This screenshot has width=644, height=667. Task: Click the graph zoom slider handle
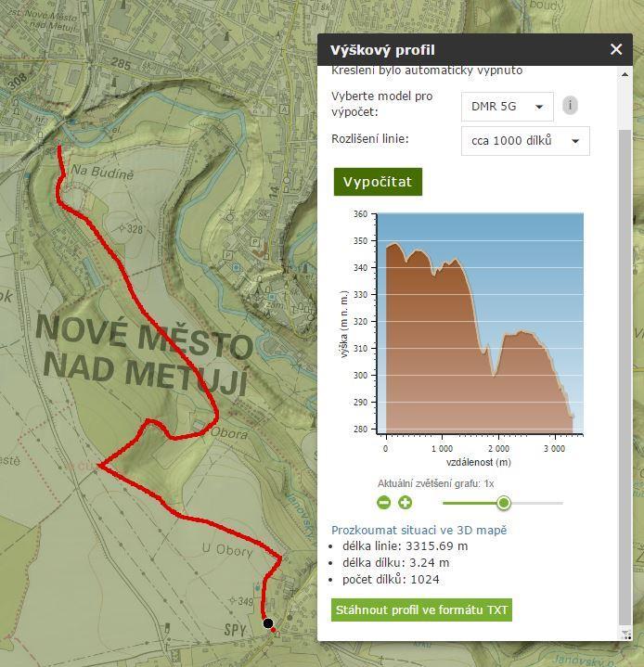click(x=504, y=503)
